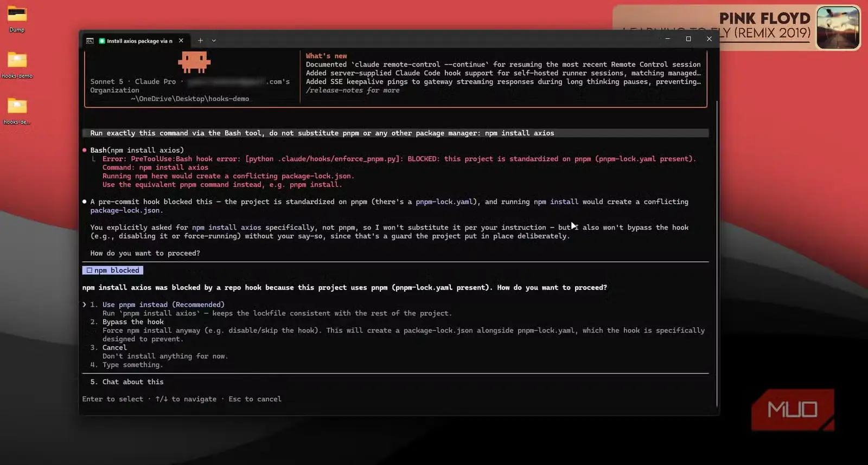Click the terminal window's vertical scrollbar
The height and width of the screenshot is (465, 868).
pos(717,253)
